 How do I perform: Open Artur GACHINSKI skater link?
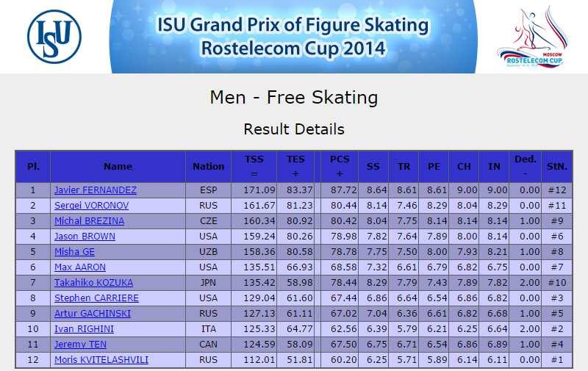[x=93, y=313]
